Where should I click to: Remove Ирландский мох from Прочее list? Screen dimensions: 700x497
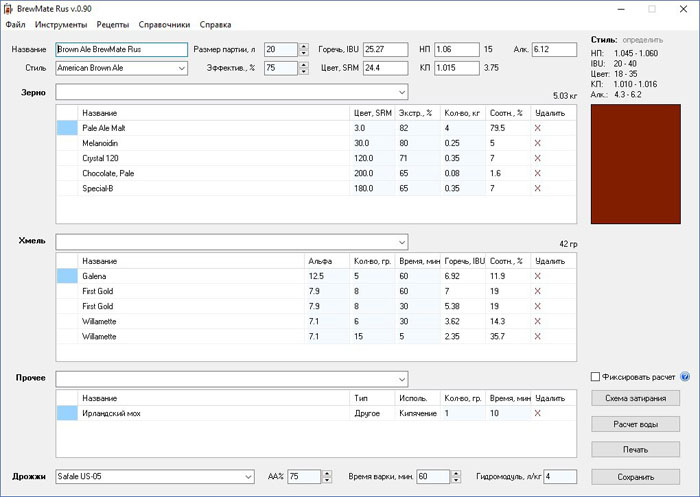point(538,413)
